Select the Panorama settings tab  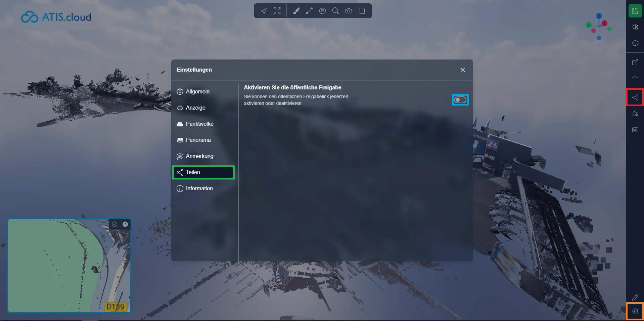tap(198, 140)
